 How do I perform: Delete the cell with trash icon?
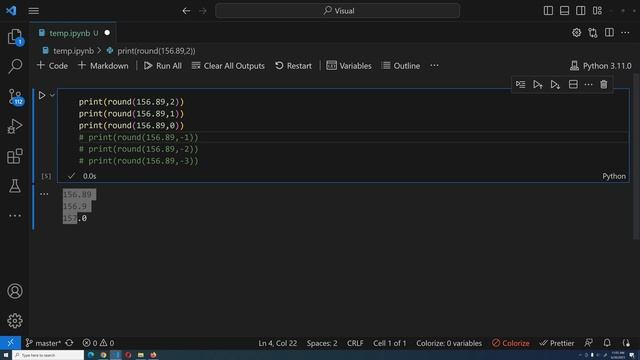coord(604,84)
